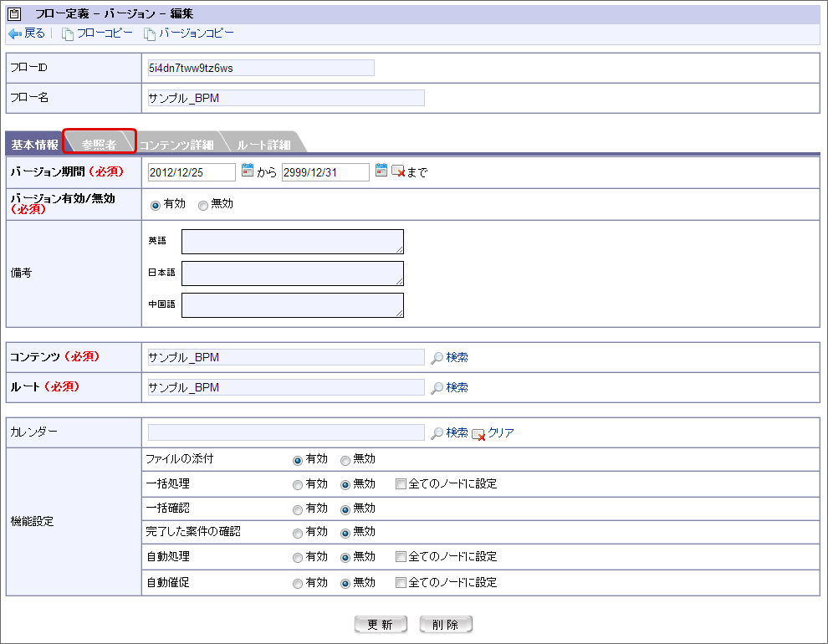This screenshot has height=644, width=828.
Task: Switch to the 参照者 tab
Action: [99, 144]
